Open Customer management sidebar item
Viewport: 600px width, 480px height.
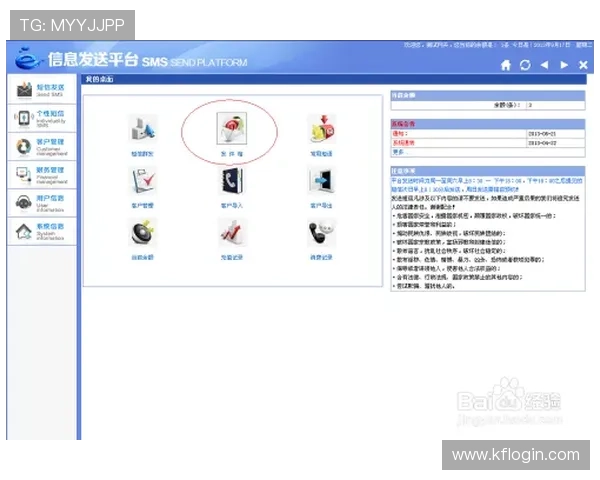[x=41, y=147]
